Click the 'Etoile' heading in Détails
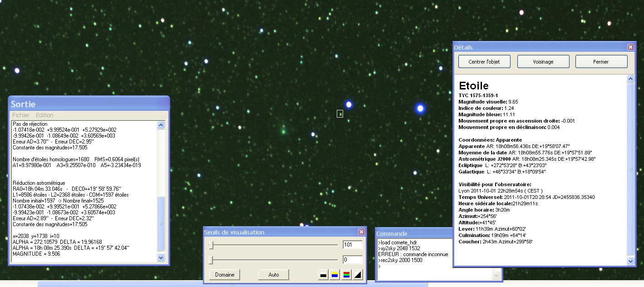The image size is (644, 287). (474, 86)
